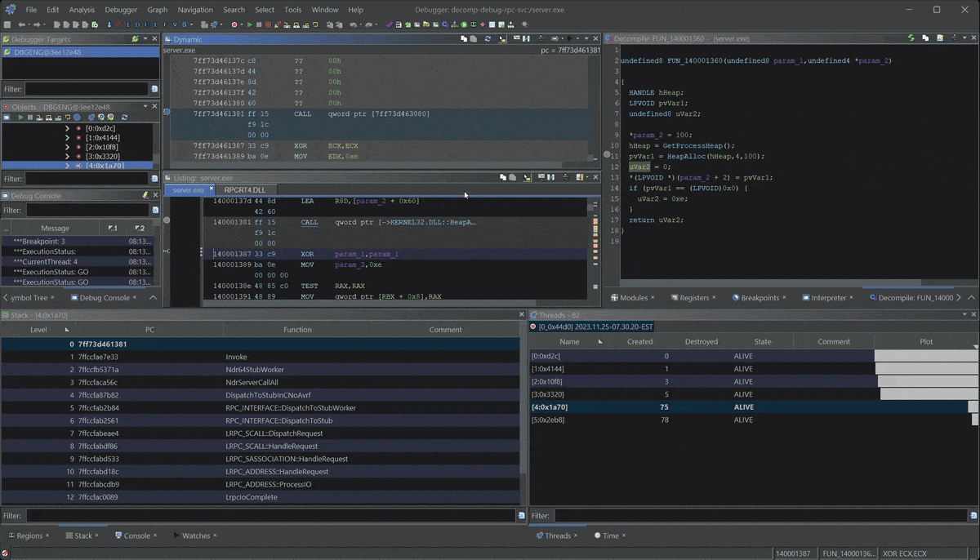Click the Refresh icon in Objects panel toolbar
The width and height of the screenshot is (980, 560).
(124, 118)
